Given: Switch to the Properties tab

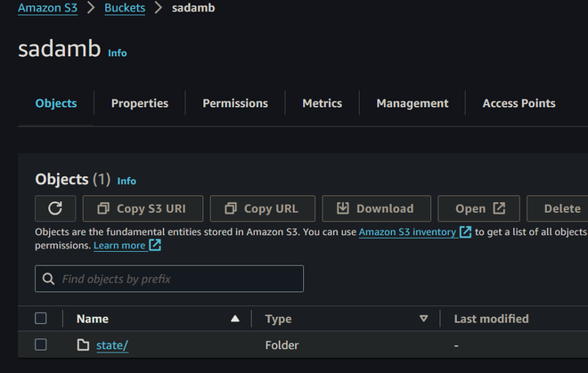Looking at the screenshot, I should (140, 103).
